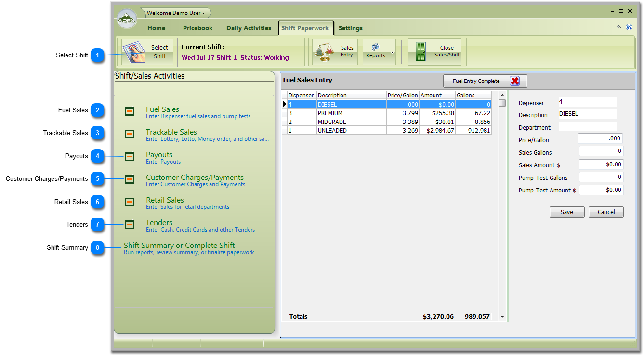Click the Reports toolbar icon
The width and height of the screenshot is (644, 355).
(x=376, y=47)
